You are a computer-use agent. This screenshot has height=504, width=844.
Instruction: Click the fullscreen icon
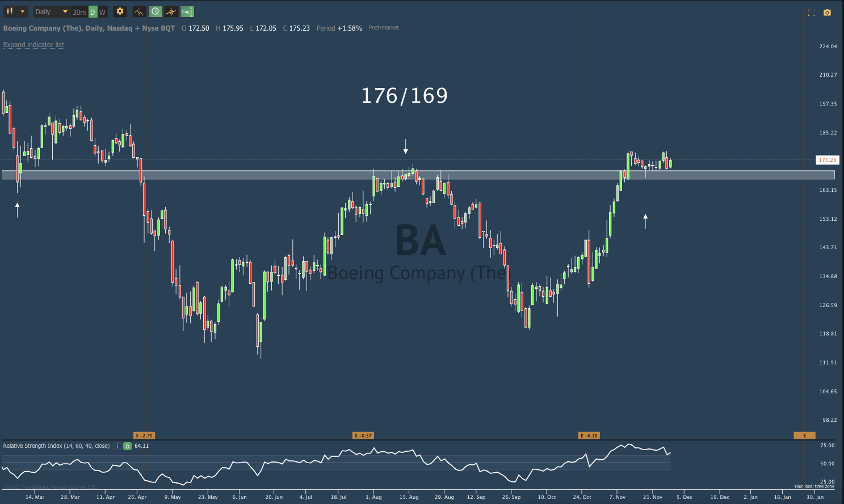(x=811, y=12)
